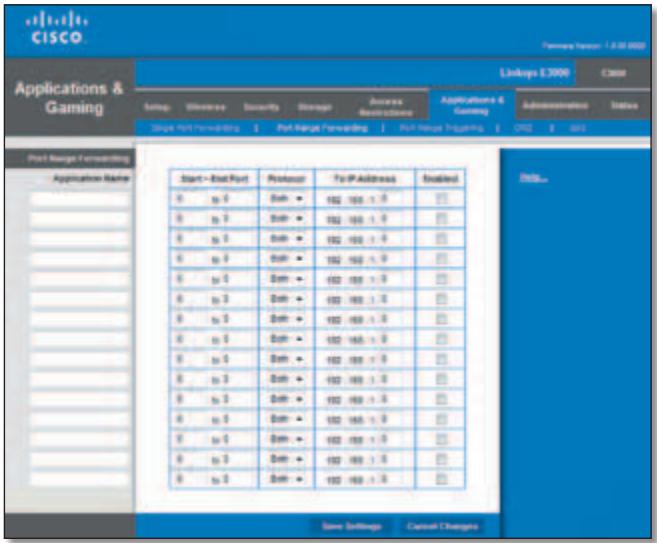Viewport: 657px width, 543px height.
Task: Go to Port Range Forwarding sub-tab
Action: [322, 128]
